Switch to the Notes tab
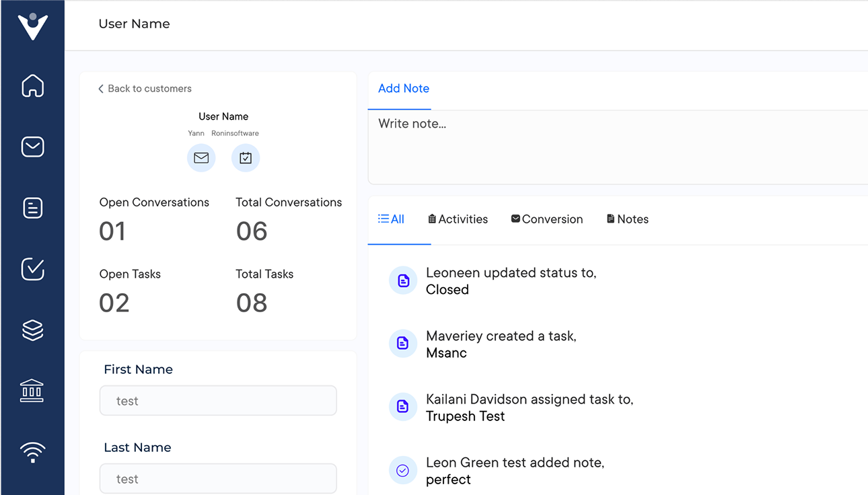Screen dimensions: 868x495 [x=628, y=219]
